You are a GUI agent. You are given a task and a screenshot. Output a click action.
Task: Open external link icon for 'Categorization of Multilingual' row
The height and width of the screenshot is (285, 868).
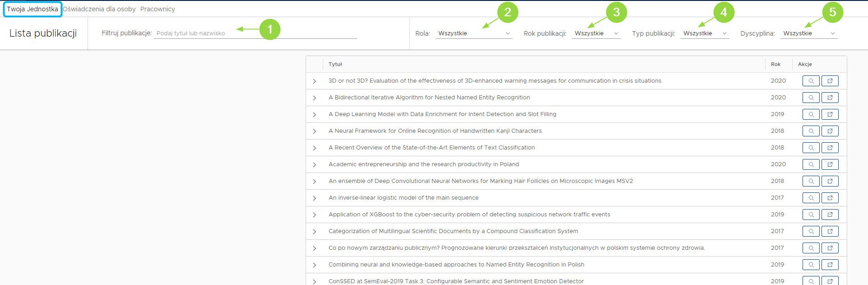pos(830,231)
